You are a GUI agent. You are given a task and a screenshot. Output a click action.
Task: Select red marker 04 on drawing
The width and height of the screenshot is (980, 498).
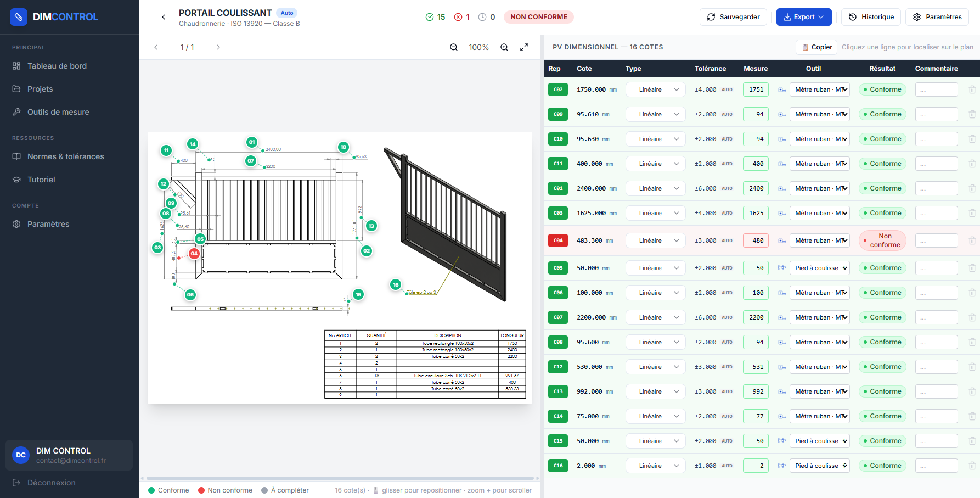(194, 254)
